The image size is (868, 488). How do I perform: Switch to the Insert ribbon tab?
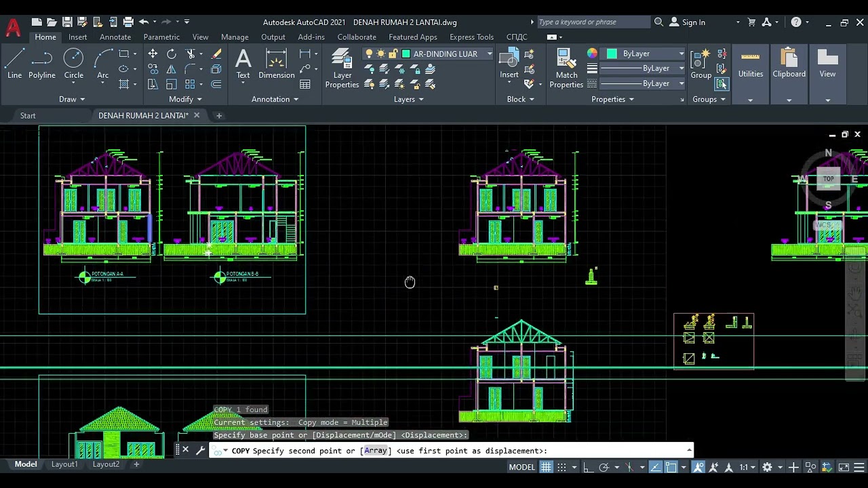77,37
